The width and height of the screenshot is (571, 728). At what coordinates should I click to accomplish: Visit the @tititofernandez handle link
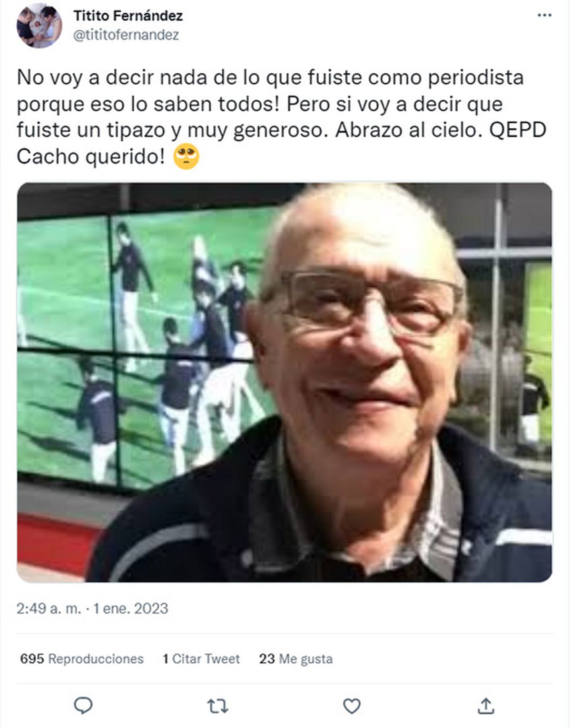[126, 35]
